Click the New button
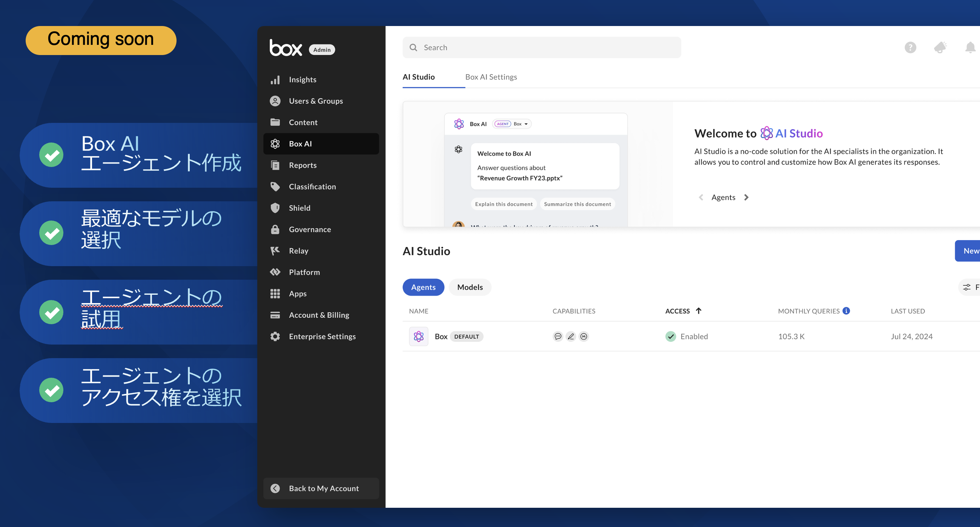 (969, 251)
